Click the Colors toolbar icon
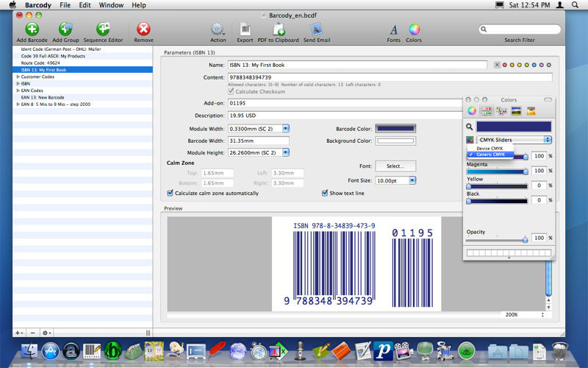The width and height of the screenshot is (588, 368). [x=414, y=29]
